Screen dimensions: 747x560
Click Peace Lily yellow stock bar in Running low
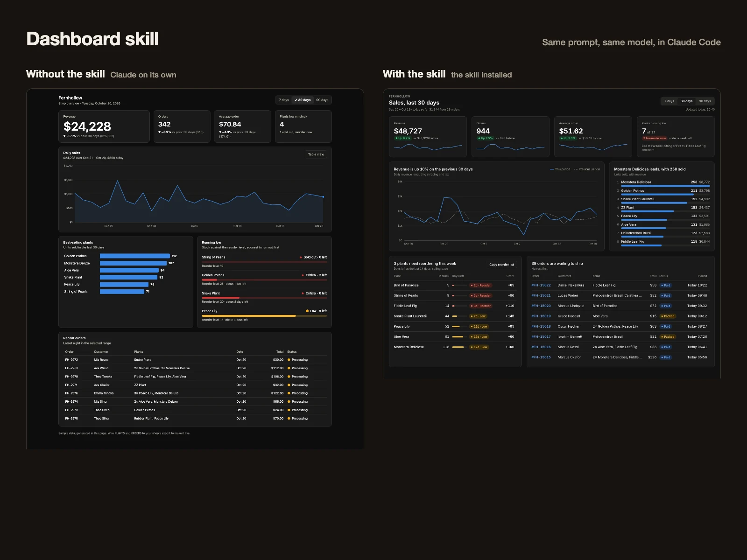point(249,316)
